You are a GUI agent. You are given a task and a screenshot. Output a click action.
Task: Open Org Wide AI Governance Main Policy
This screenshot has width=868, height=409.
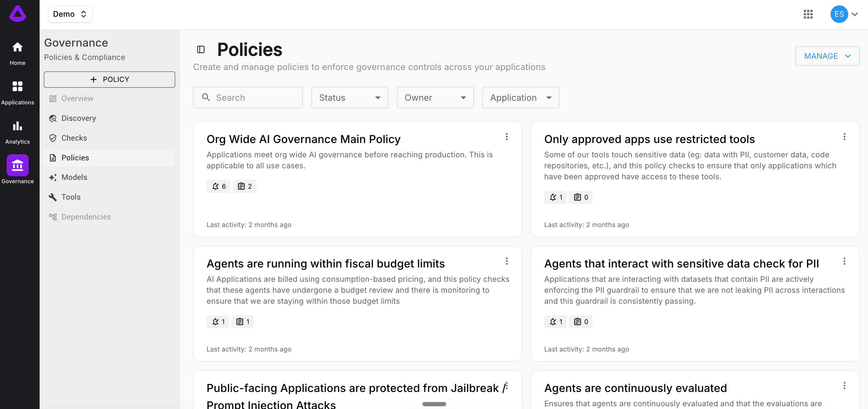(303, 139)
